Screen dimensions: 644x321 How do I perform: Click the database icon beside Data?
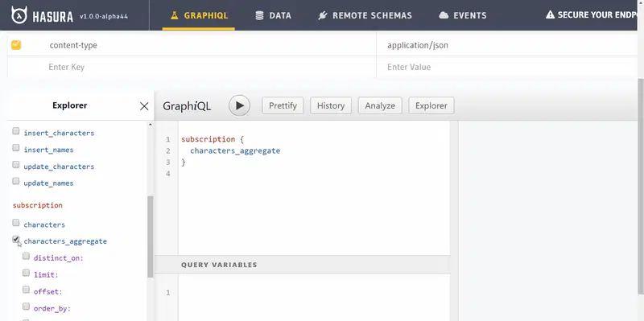pos(259,15)
